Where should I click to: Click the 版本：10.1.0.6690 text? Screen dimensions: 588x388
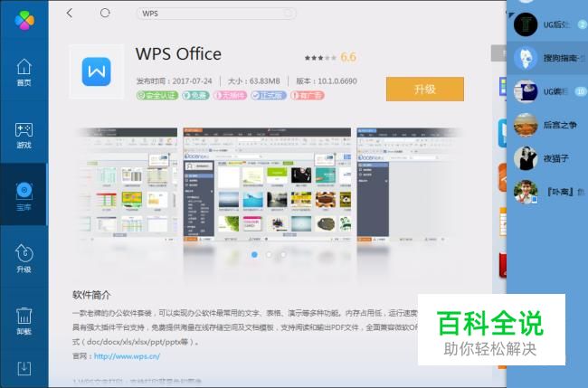coord(327,81)
